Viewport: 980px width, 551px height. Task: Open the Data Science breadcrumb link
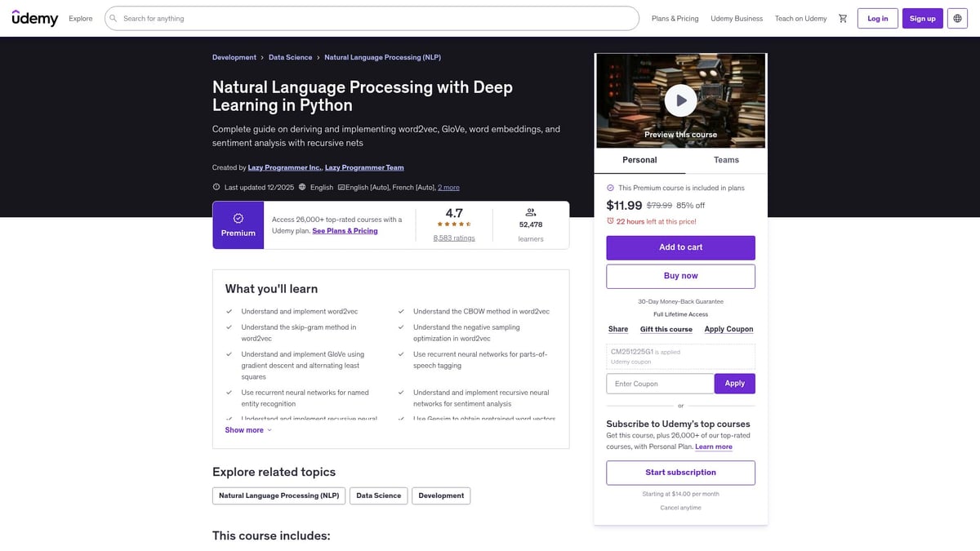[291, 58]
